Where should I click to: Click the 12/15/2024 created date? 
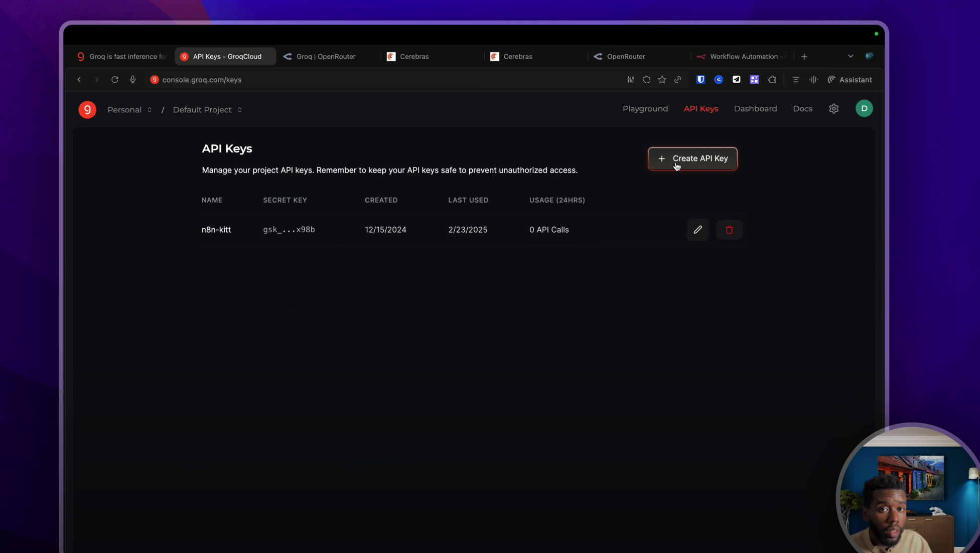coord(385,230)
